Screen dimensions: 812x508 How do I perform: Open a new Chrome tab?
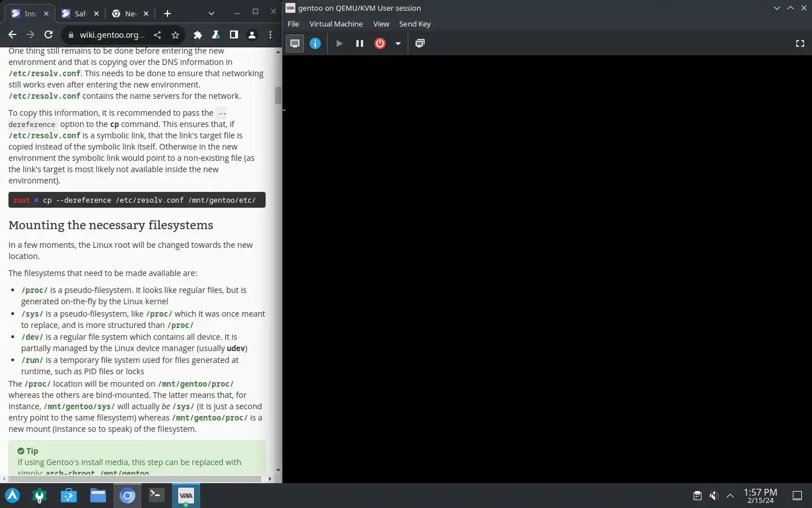167,14
